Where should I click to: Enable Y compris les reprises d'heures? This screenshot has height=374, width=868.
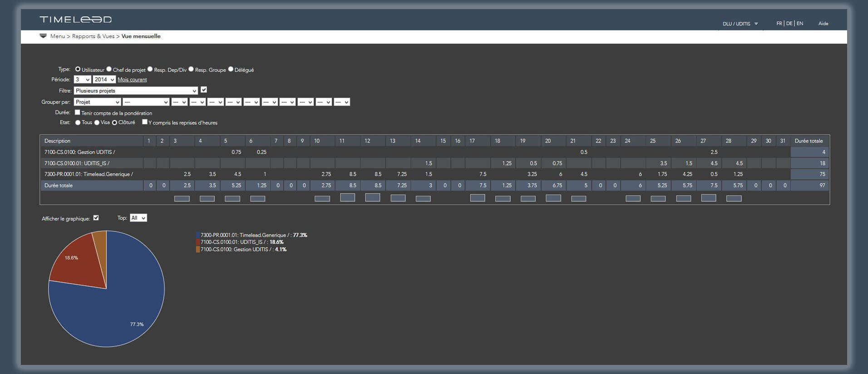click(145, 122)
